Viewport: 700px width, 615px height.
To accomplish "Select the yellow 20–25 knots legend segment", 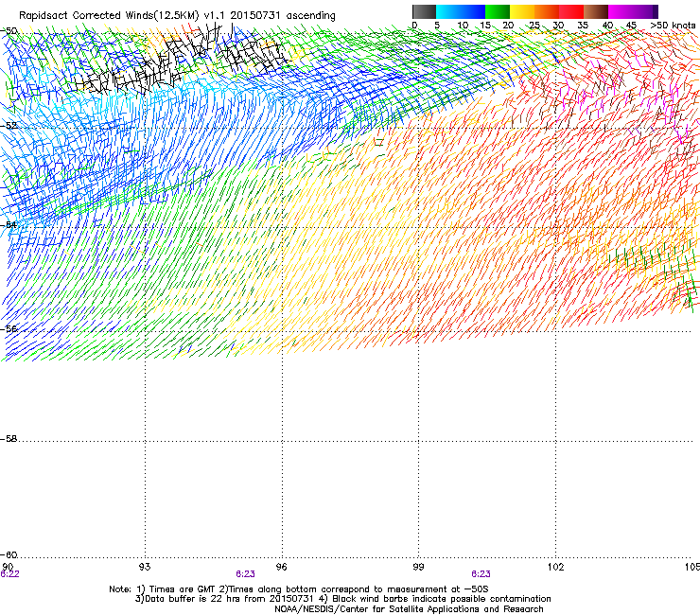I will pyautogui.click(x=522, y=11).
